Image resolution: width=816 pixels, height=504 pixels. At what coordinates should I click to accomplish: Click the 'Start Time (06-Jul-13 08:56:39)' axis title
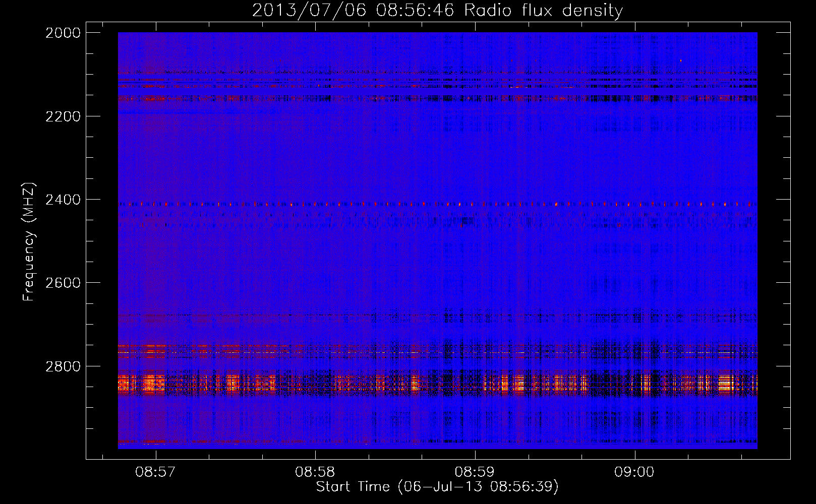437,487
